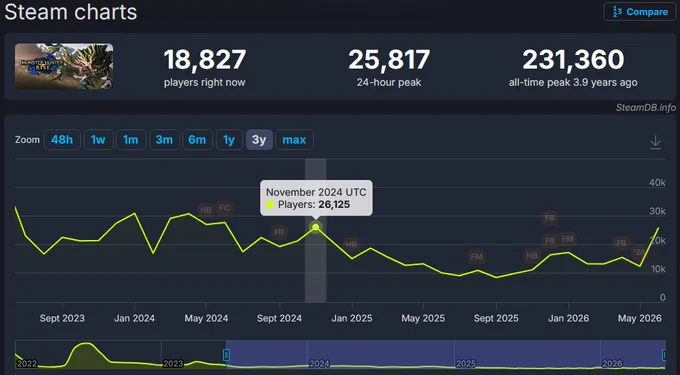680x375 pixels.
Task: Click the Players: 26,125 tooltip
Action: click(316, 198)
